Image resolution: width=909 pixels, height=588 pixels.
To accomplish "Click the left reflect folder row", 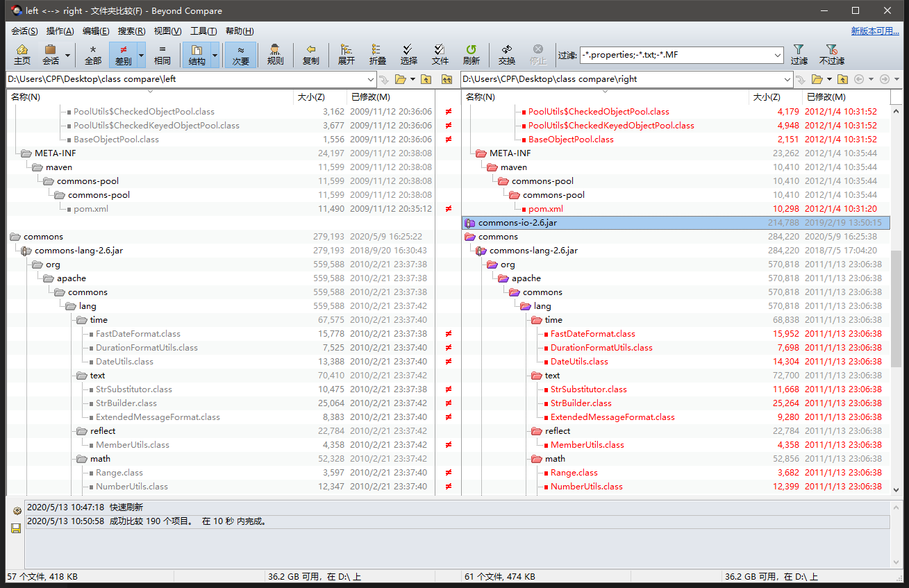I will (x=221, y=431).
